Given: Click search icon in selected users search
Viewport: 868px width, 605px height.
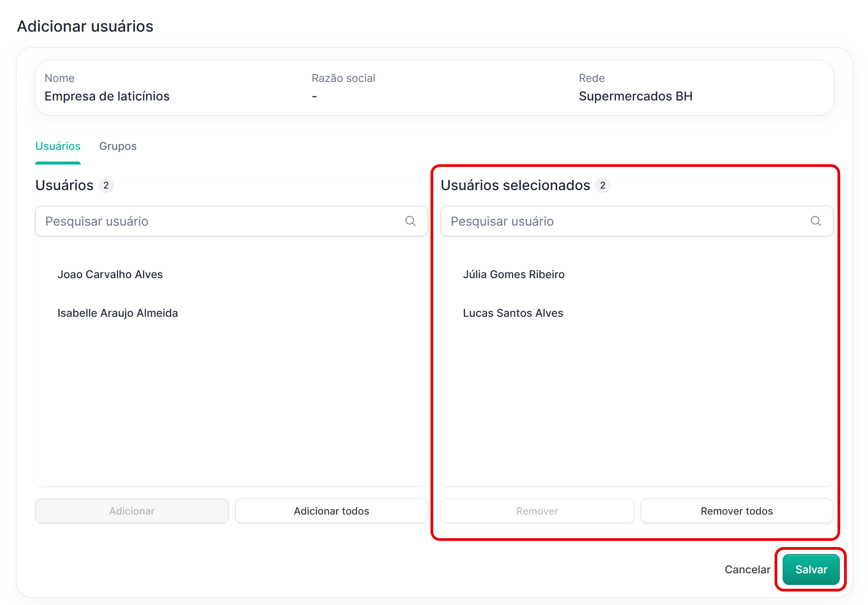Looking at the screenshot, I should (x=815, y=221).
